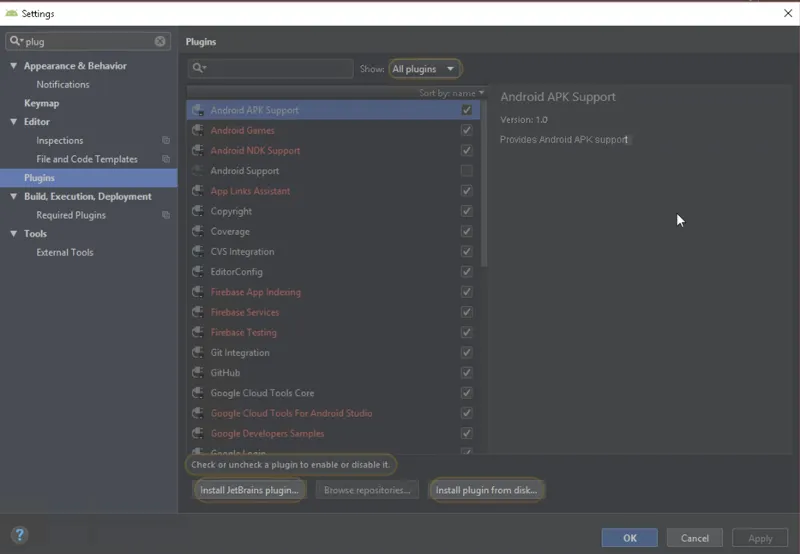Select the Plugins settings page

click(x=89, y=178)
